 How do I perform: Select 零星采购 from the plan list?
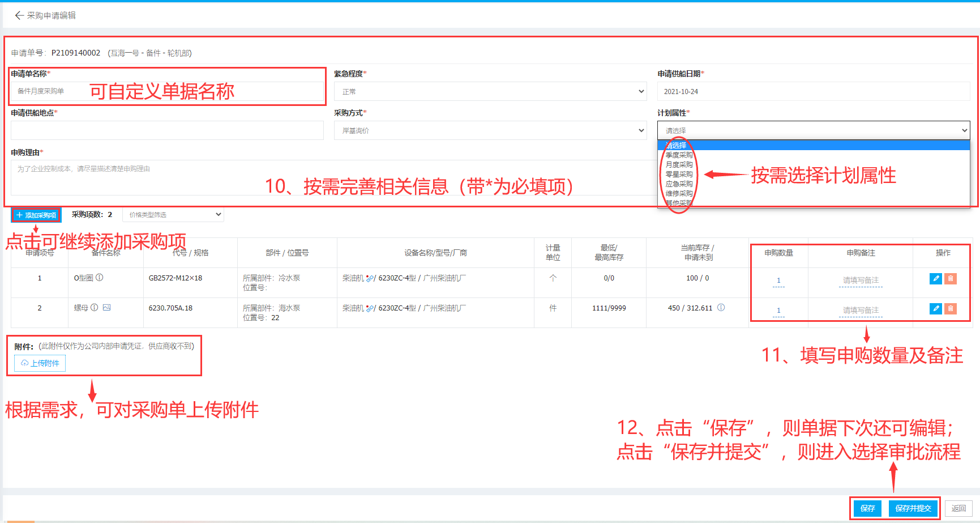coord(814,175)
